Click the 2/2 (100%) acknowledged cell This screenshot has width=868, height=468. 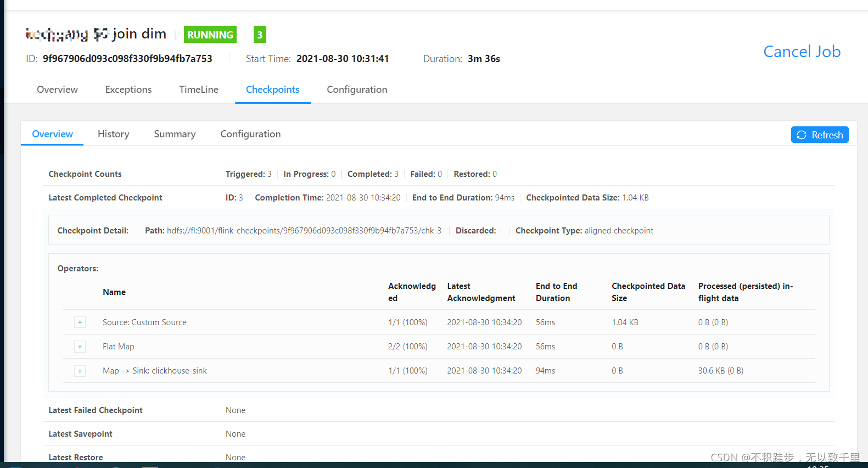pos(408,347)
